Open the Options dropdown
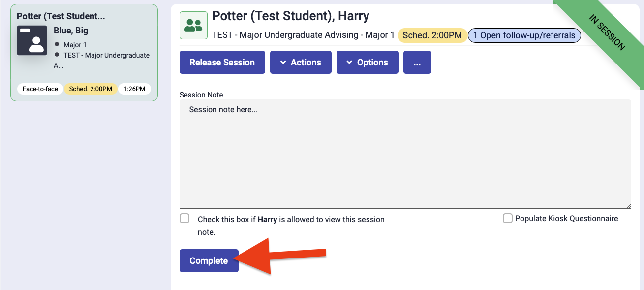This screenshot has height=290, width=644. pos(367,62)
